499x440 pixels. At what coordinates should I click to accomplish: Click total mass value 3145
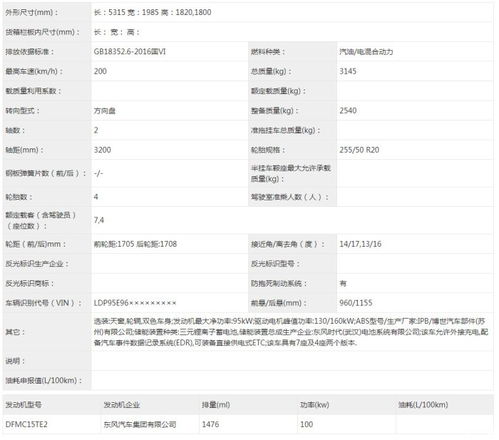348,71
